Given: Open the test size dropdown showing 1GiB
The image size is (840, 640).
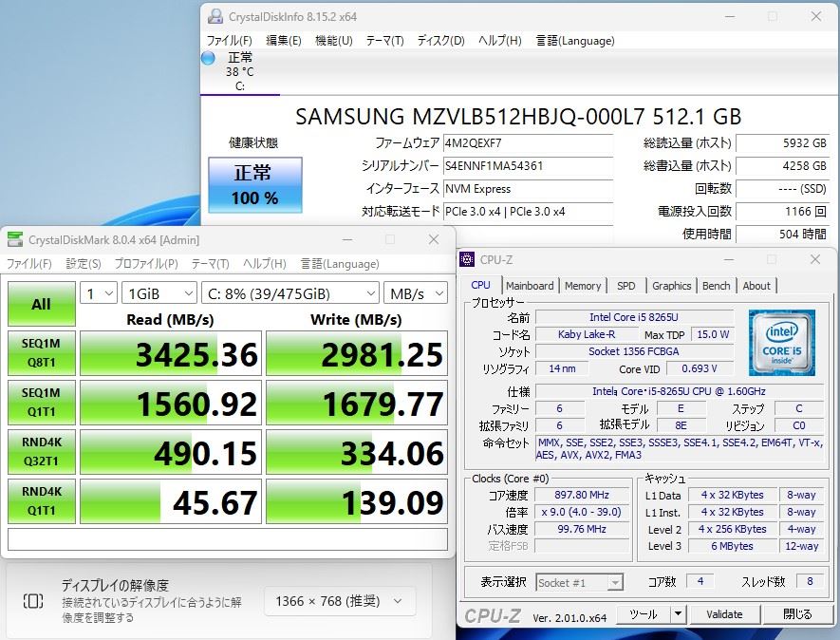Looking at the screenshot, I should pos(159,293).
